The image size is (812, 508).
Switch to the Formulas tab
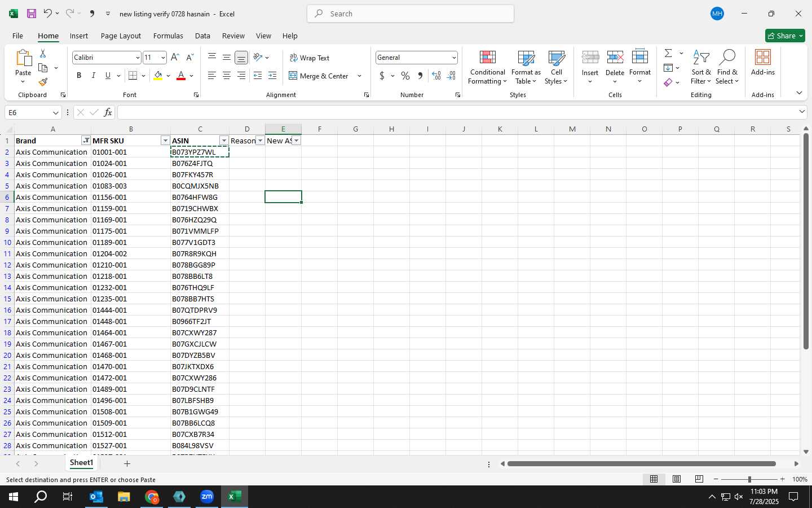point(168,36)
